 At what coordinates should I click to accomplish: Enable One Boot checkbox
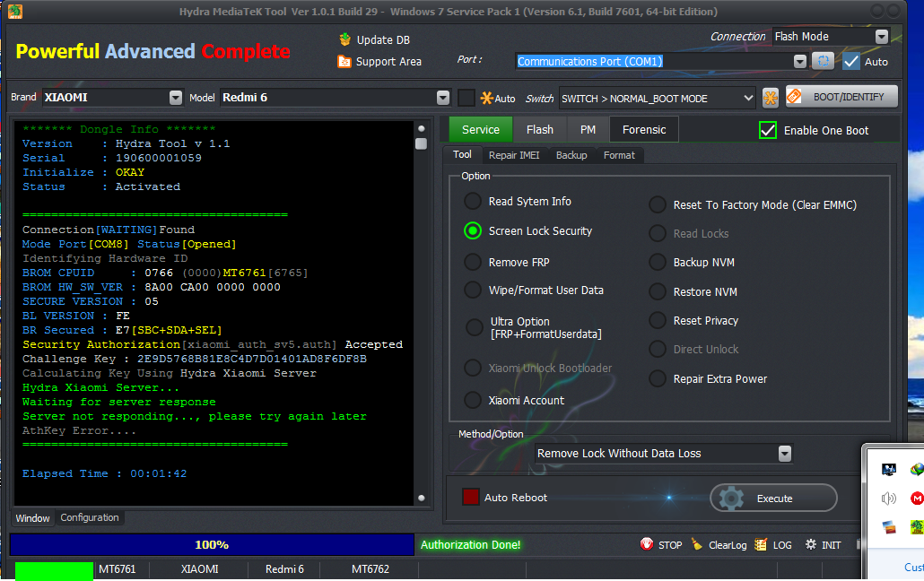point(768,130)
